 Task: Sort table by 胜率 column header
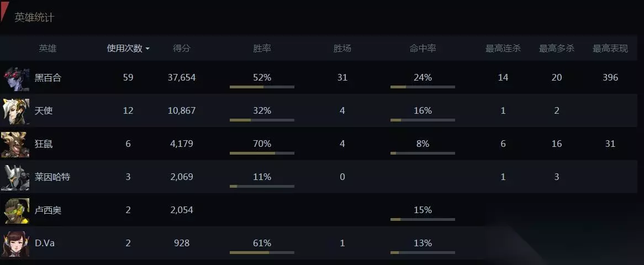(262, 49)
